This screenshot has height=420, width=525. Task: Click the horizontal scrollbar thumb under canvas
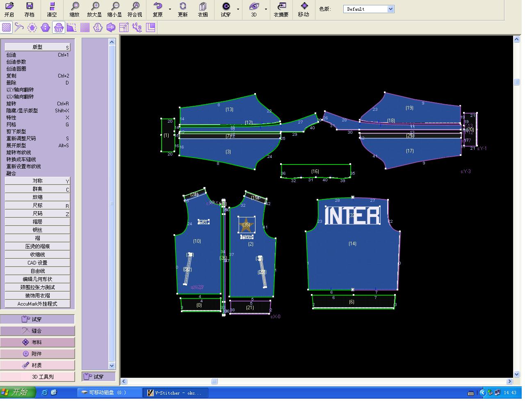pyautogui.click(x=214, y=381)
